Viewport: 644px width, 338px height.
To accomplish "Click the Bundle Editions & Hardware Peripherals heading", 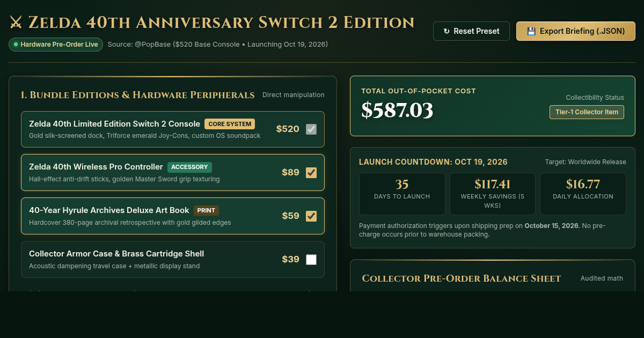I will (x=137, y=95).
